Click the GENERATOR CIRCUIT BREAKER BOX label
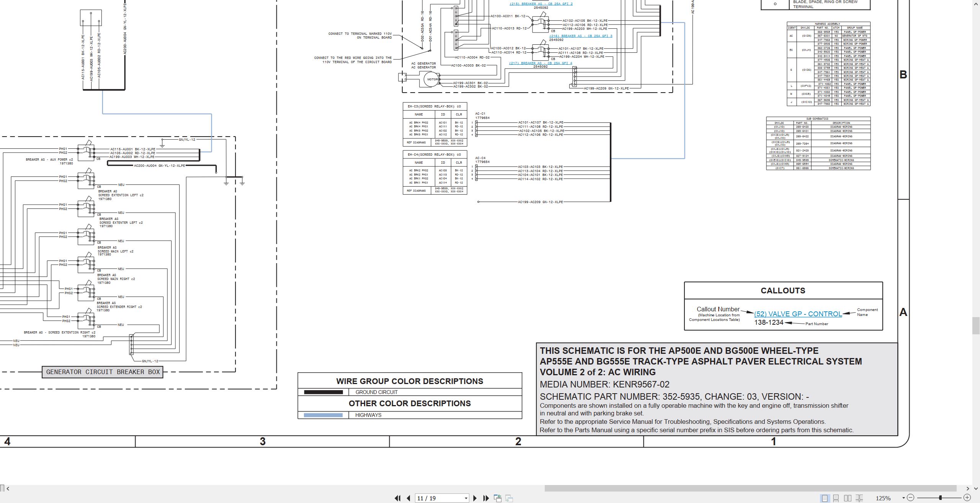Image resolution: width=980 pixels, height=503 pixels. pyautogui.click(x=103, y=372)
